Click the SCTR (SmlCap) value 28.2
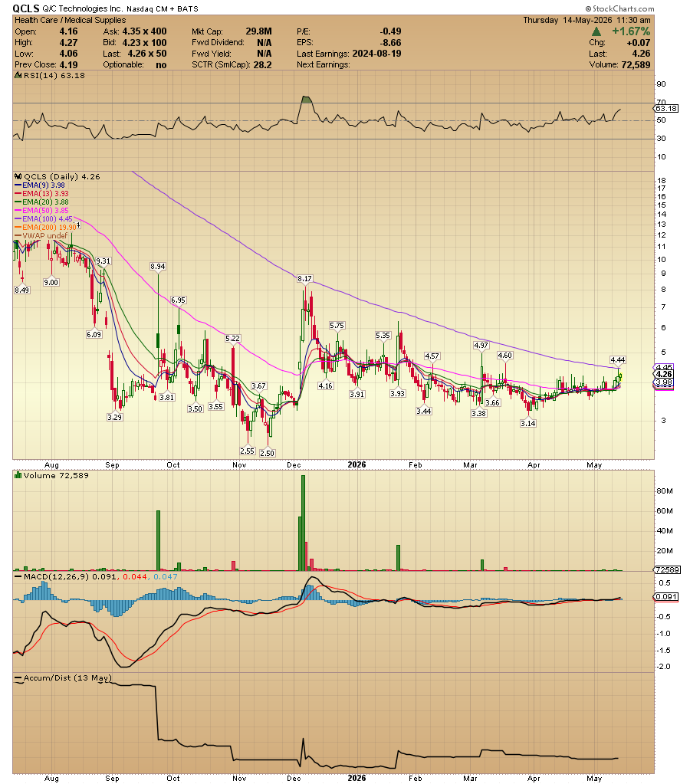690x784 pixels. point(263,65)
